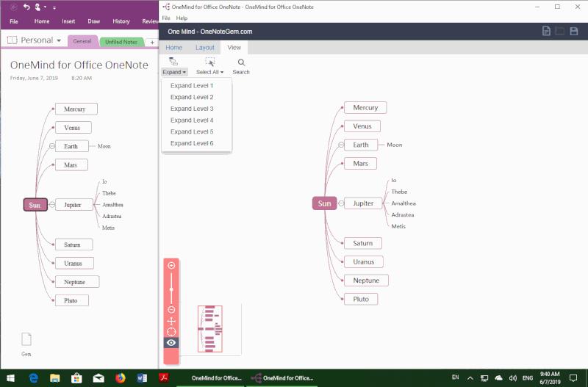The height and width of the screenshot is (387, 588).
Task: Open the notification center icon
Action: click(573, 378)
